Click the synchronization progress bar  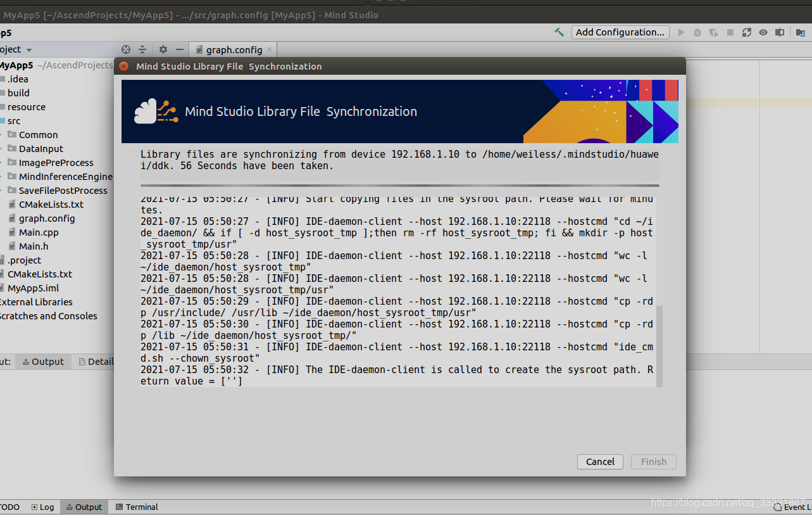[x=399, y=186]
